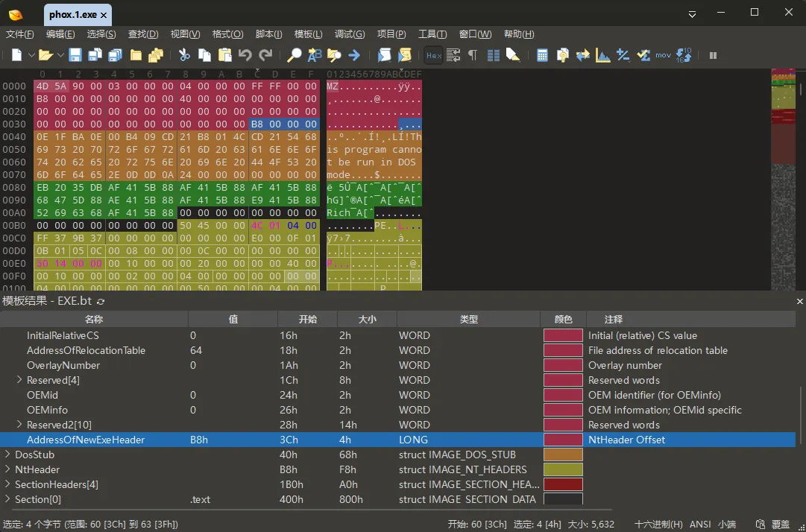Viewport: 806px width, 532px height.
Task: Expand the Reserved2[10] row
Action: 19,425
